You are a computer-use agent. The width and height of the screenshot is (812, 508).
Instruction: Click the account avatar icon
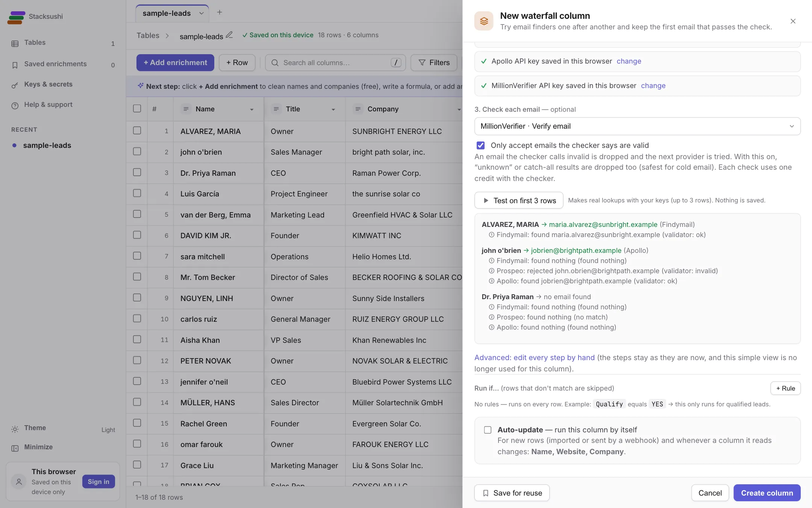pyautogui.click(x=19, y=481)
